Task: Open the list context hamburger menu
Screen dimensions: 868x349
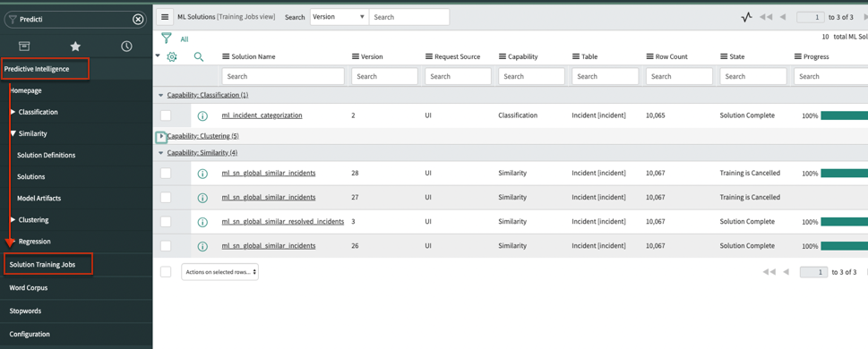Action: point(165,17)
